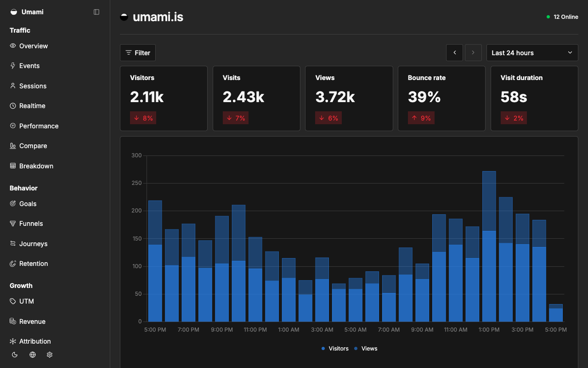Select the Views metric card
The image size is (588, 368).
pos(349,98)
